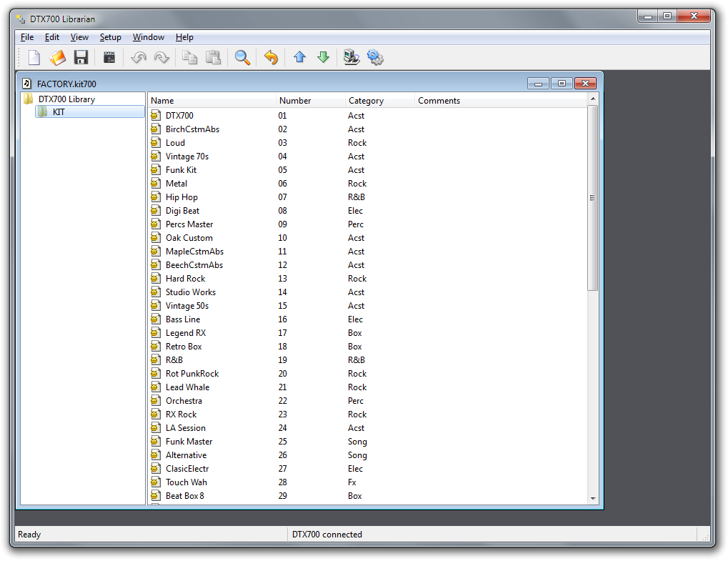Click the scroll down arrow in kit list

592,498
